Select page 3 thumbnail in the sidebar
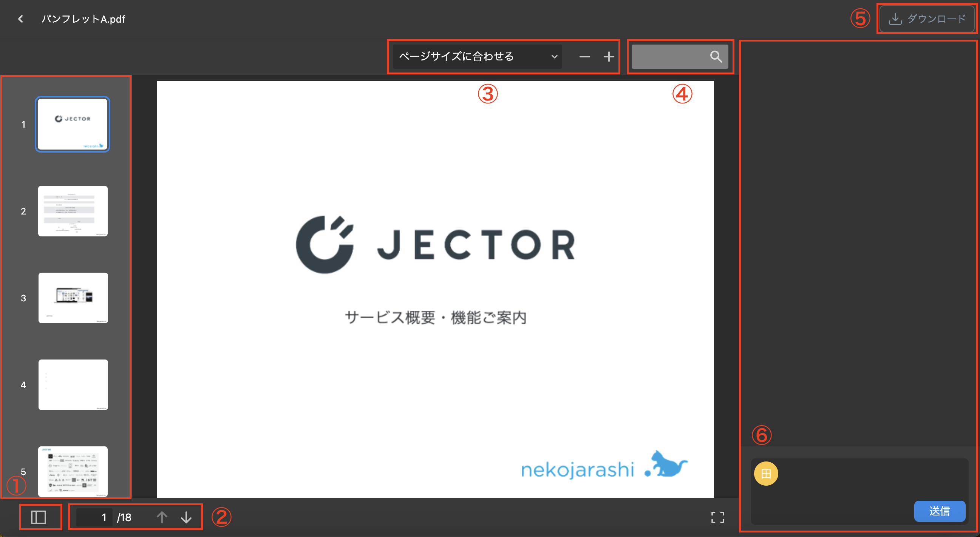Image resolution: width=980 pixels, height=537 pixels. tap(73, 298)
